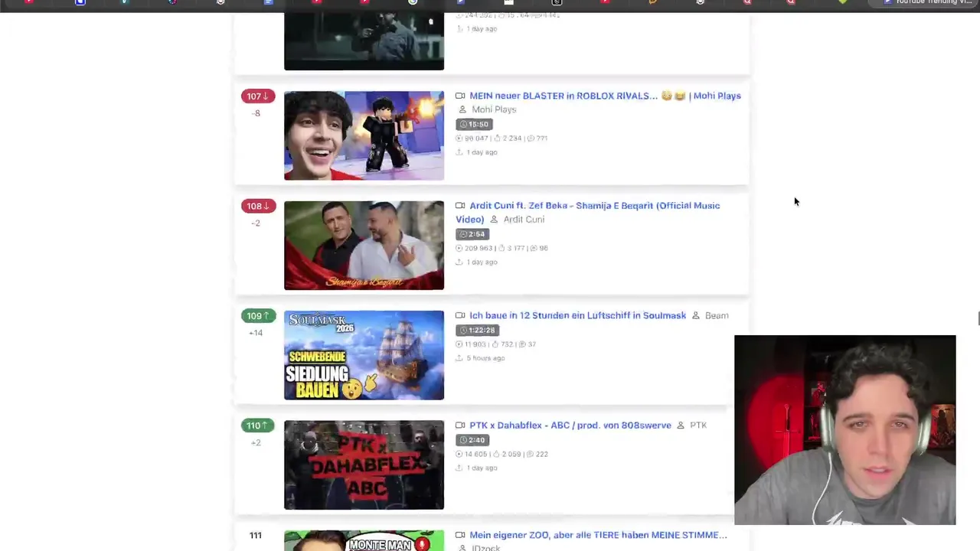Click the views icon beside 14 605
The image size is (980, 551).
click(459, 454)
